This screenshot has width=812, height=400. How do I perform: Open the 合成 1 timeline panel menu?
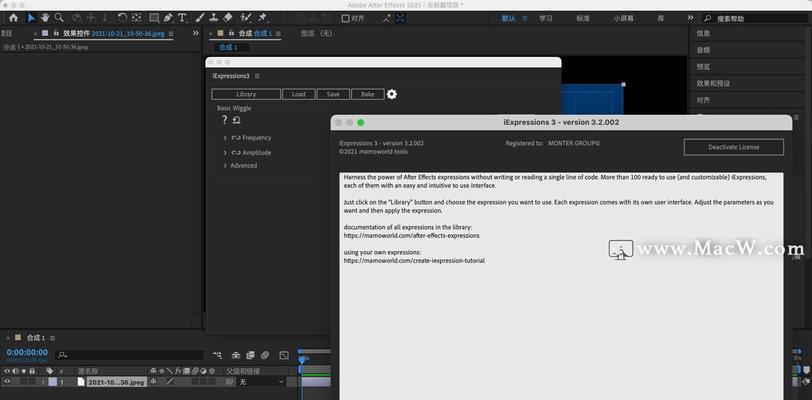click(x=52, y=338)
